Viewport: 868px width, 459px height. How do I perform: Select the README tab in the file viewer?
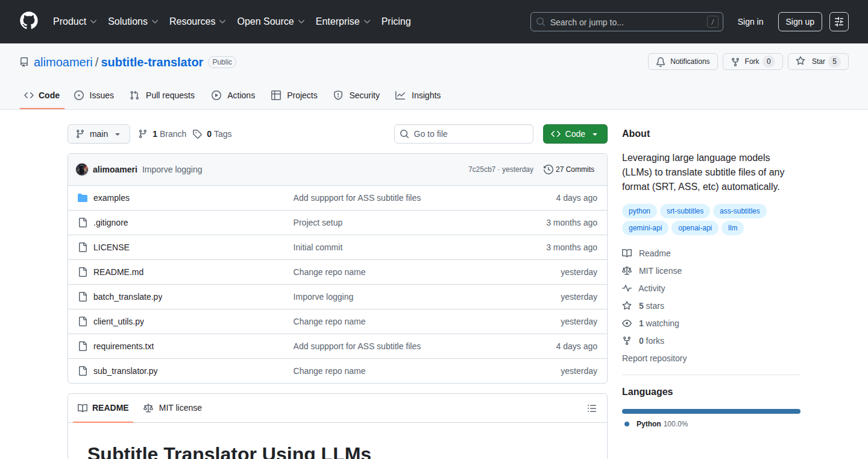tap(103, 408)
